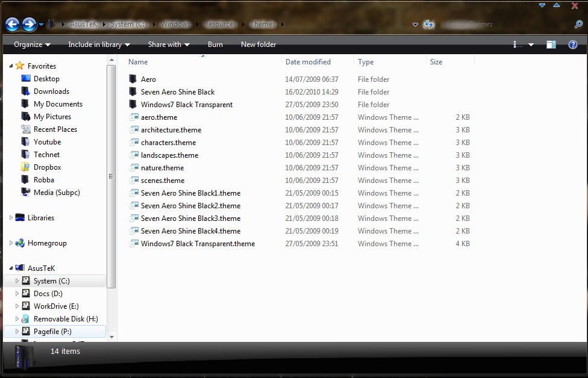Click the Docs (D:) drive icon
Screen dimensions: 588x378
pos(25,293)
